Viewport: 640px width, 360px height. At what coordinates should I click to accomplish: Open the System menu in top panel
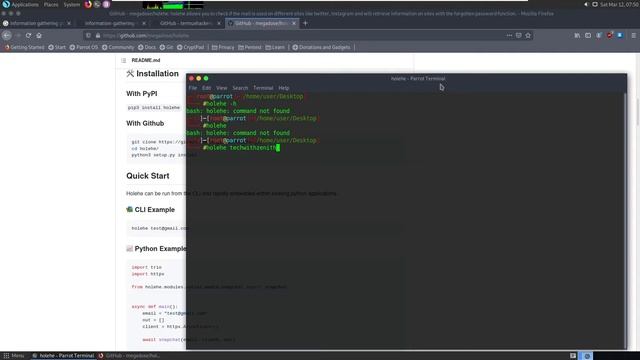click(x=72, y=4)
